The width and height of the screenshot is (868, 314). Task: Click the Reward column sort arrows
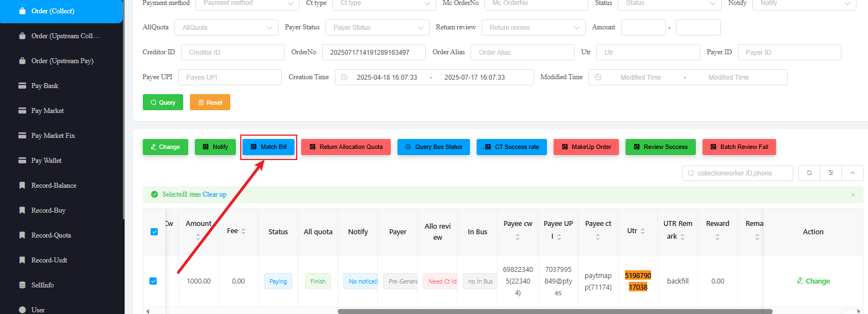(717, 236)
